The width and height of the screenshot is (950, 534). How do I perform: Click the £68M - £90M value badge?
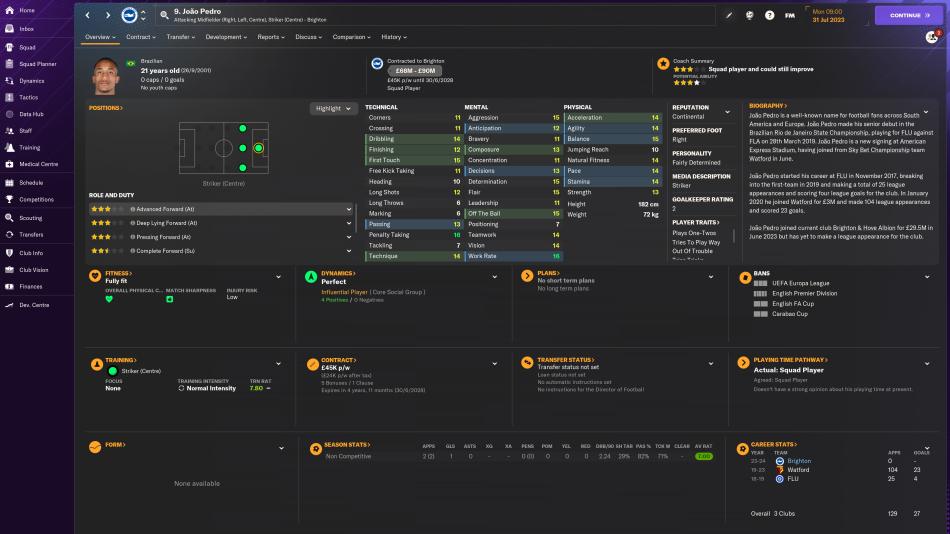(415, 71)
